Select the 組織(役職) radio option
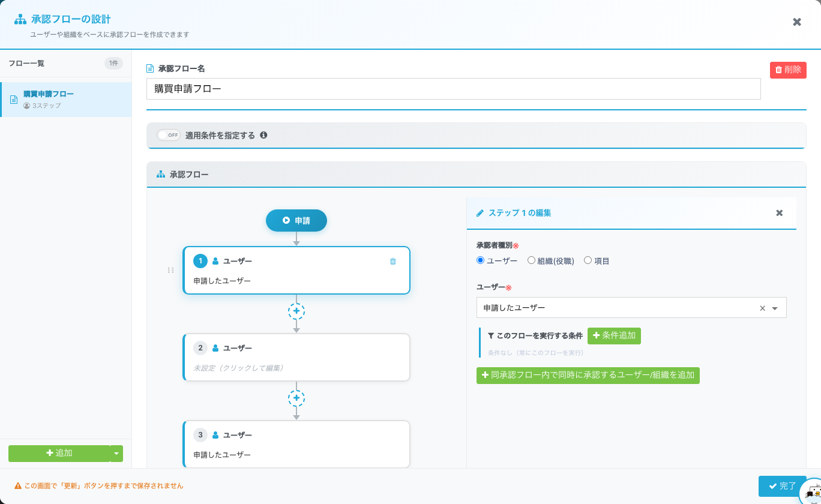 tap(531, 260)
